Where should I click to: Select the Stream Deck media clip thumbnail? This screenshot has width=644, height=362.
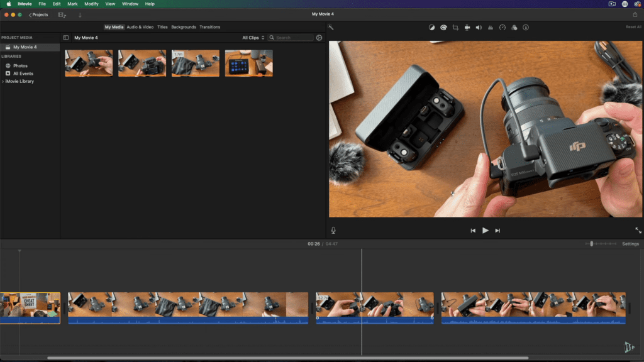click(x=249, y=63)
